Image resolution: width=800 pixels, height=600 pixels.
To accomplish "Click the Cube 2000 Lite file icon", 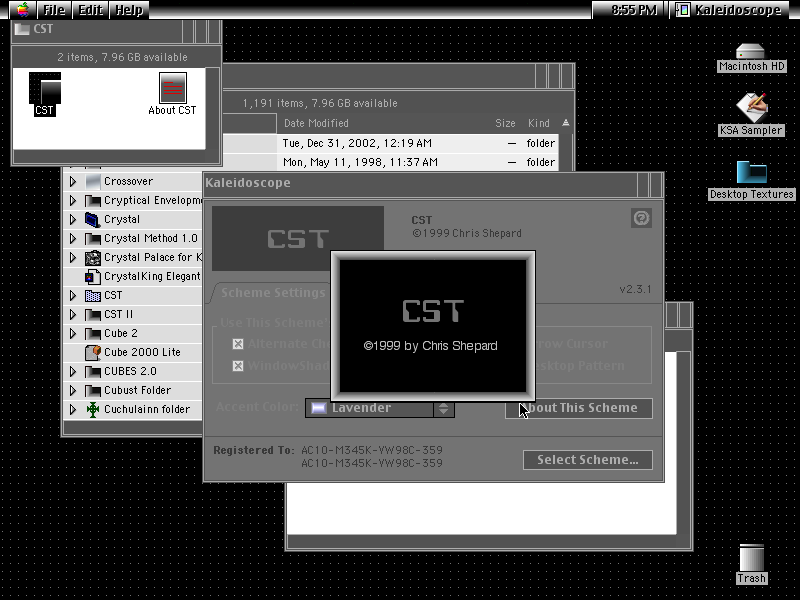I will coord(92,353).
